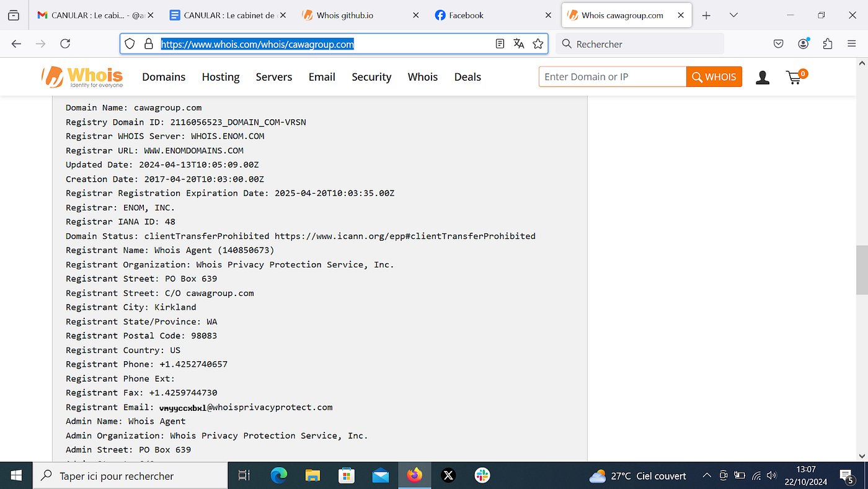
Task: Click the Registrant Email whoisprivacyprotect.com address
Action: [246, 407]
